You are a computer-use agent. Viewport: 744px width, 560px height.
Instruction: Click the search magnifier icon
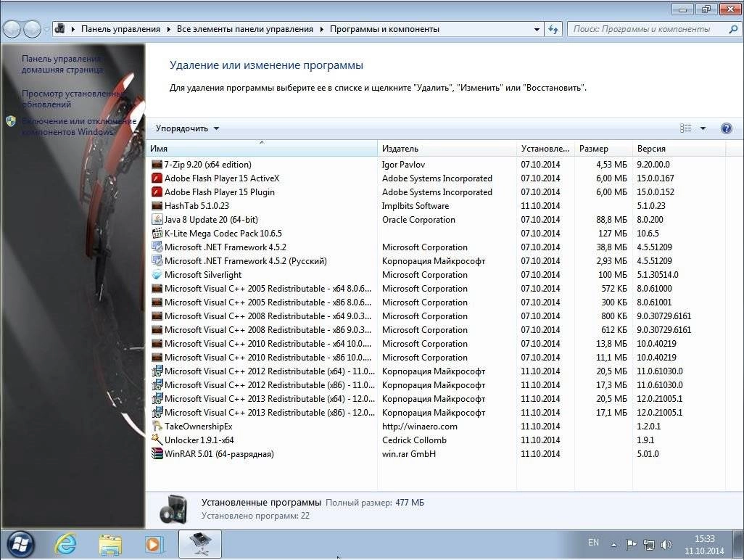(733, 30)
